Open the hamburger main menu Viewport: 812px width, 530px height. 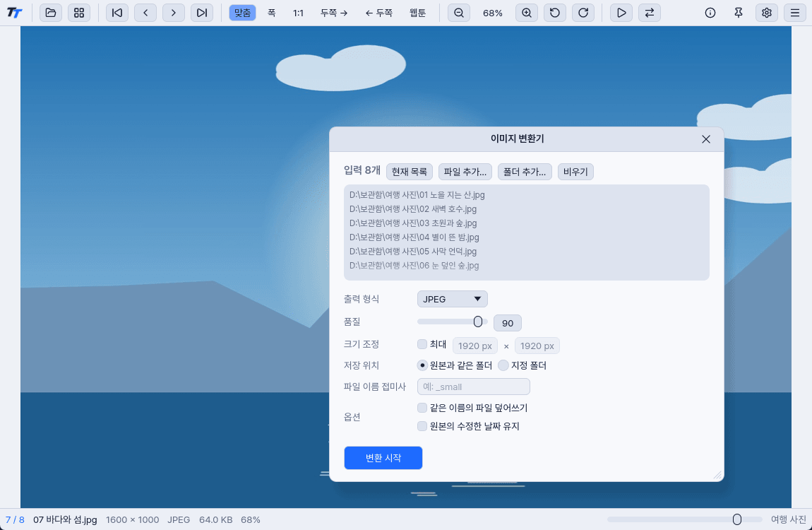pyautogui.click(x=795, y=13)
